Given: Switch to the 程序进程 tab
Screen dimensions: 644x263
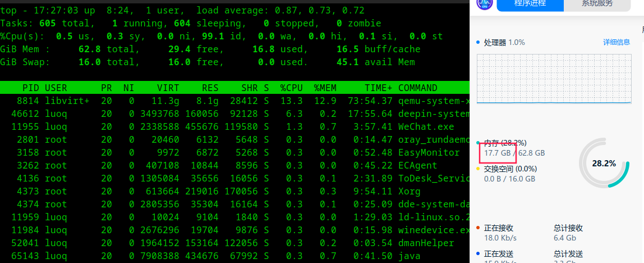Looking at the screenshot, I should (x=530, y=4).
